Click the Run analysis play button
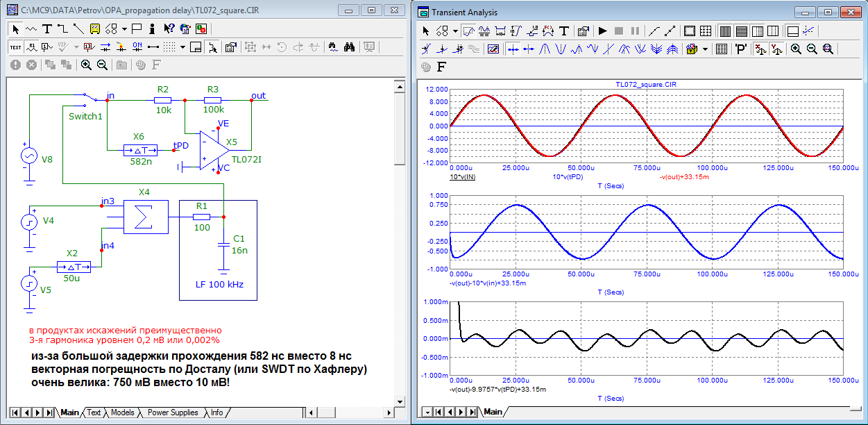The width and height of the screenshot is (868, 425). (x=602, y=31)
